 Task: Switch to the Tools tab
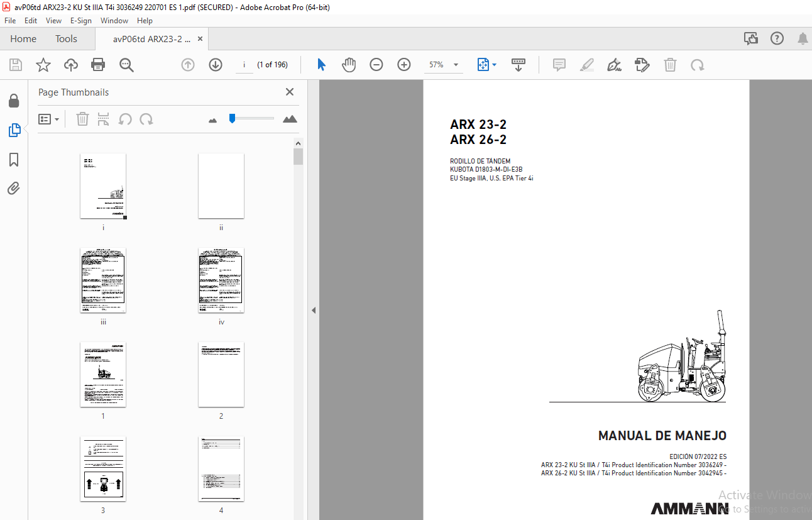66,39
